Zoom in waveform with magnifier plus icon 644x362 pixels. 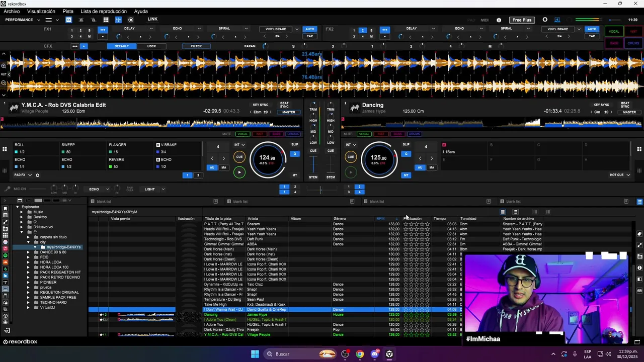(x=4, y=66)
